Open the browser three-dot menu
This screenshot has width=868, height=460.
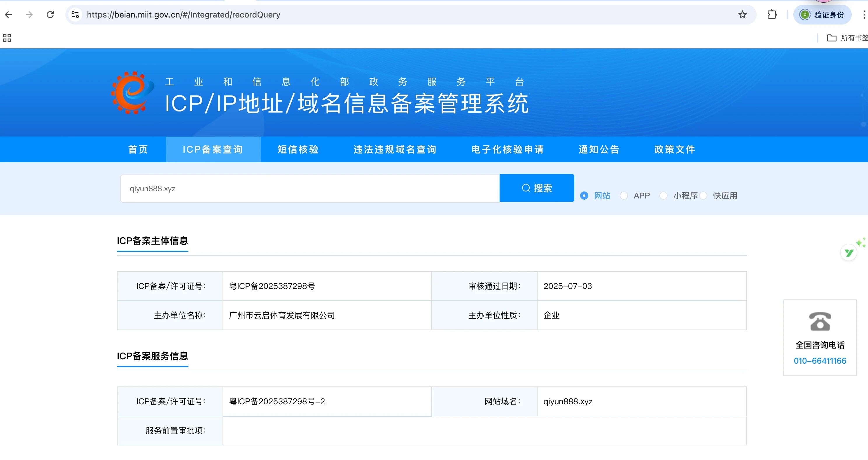864,15
